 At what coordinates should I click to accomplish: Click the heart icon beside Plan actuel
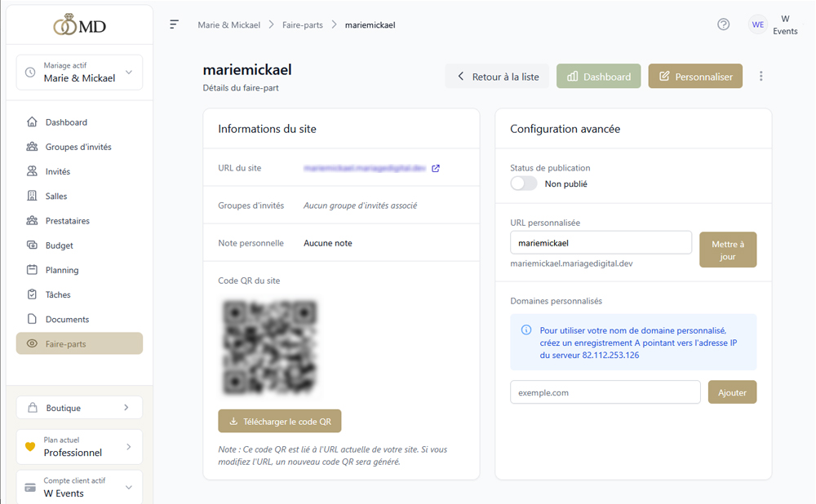pyautogui.click(x=30, y=447)
